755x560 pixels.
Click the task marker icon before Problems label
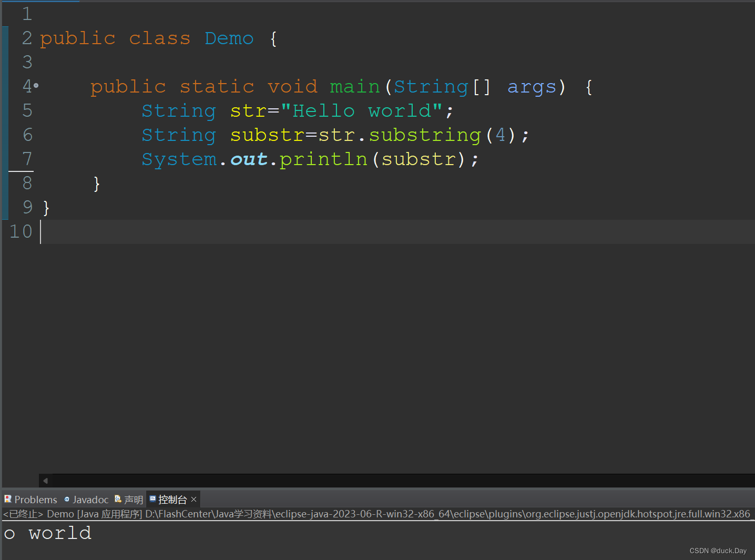7,499
